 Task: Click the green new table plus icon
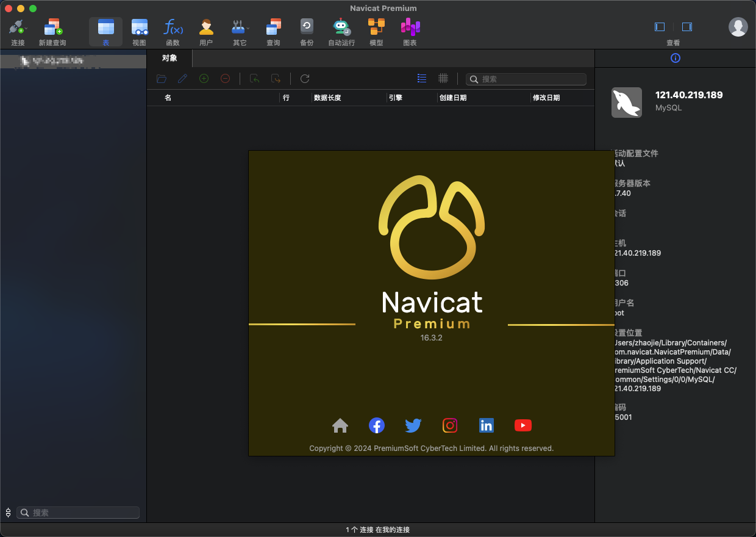click(x=204, y=79)
